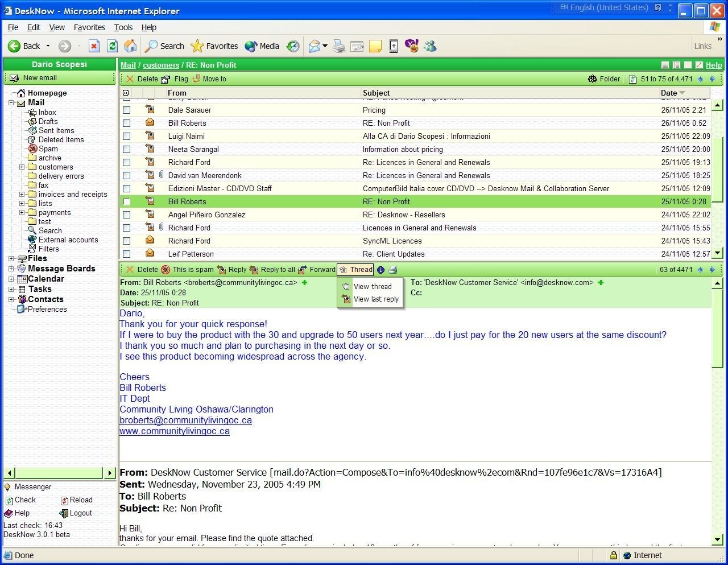
Task: Click the New email icon
Action: [x=14, y=77]
